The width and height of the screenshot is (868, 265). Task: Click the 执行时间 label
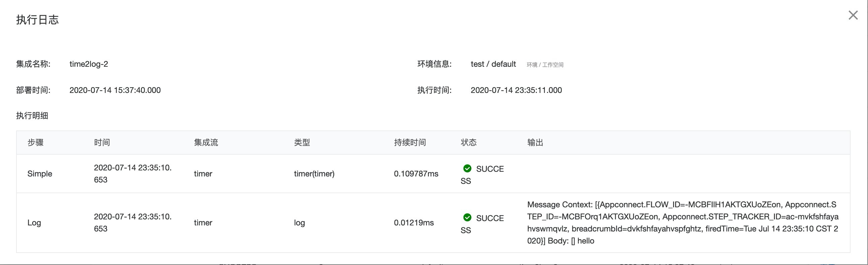pyautogui.click(x=434, y=90)
